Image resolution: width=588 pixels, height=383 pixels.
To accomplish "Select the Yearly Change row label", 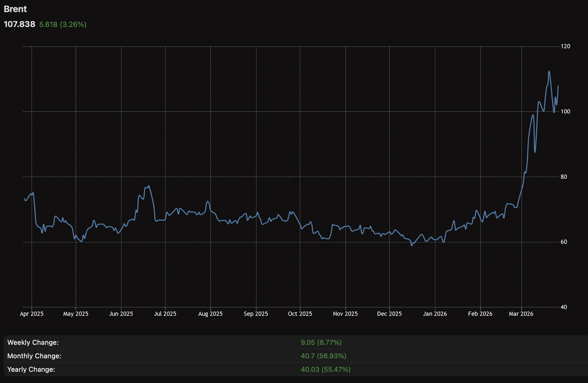I will pyautogui.click(x=31, y=369).
